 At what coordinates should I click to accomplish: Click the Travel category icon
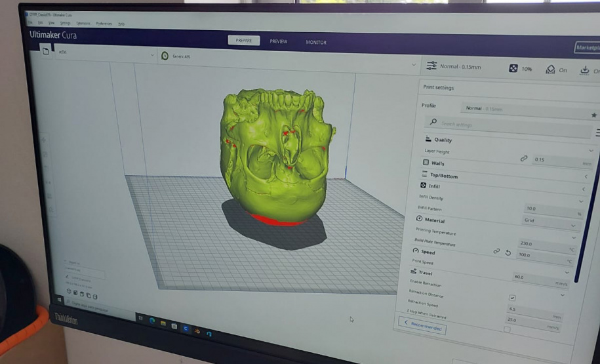pos(413,272)
